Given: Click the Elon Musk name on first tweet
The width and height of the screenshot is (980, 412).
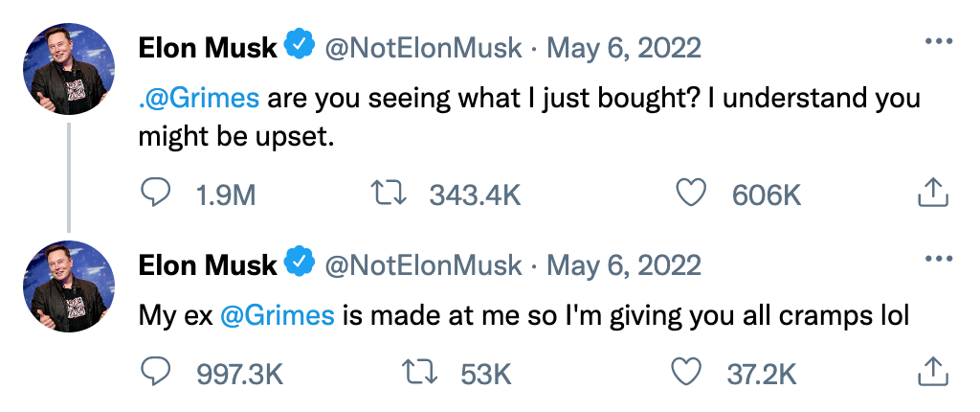Looking at the screenshot, I should pos(208,48).
